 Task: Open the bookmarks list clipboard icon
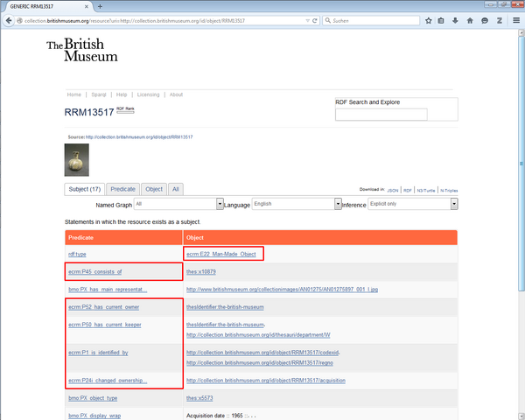pos(441,20)
